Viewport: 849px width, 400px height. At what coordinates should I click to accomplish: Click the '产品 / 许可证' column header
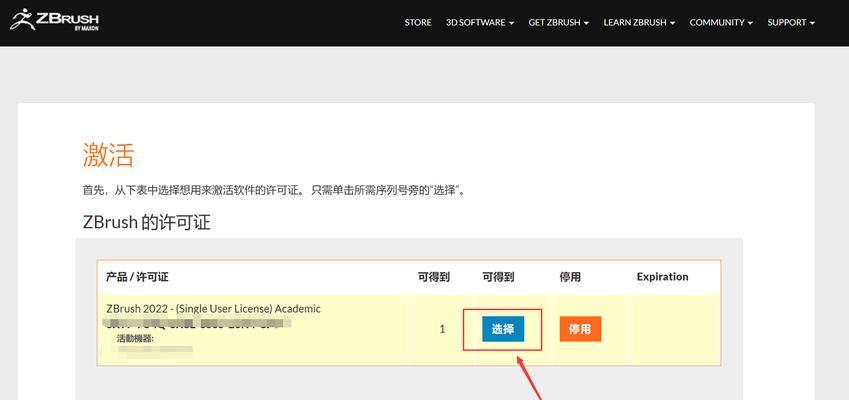coord(137,277)
